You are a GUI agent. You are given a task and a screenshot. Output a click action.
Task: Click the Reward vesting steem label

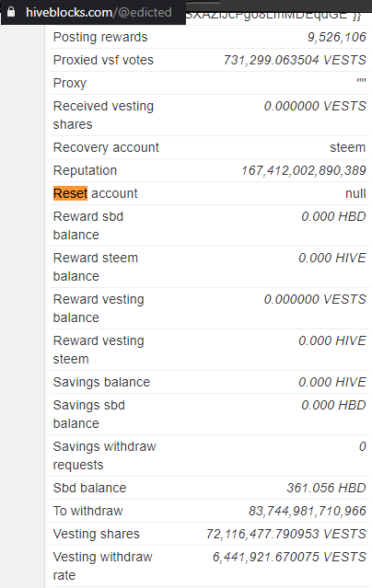(99, 350)
